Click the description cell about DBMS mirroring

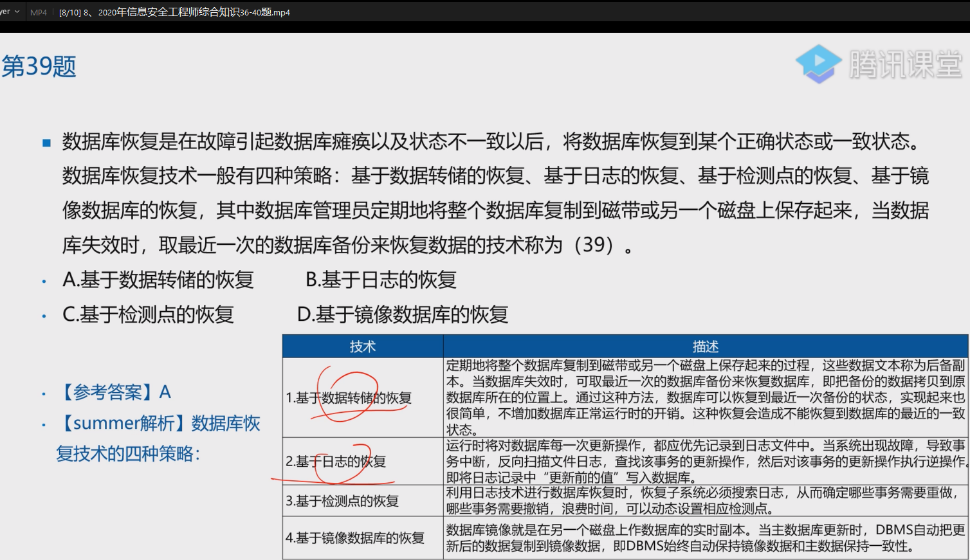click(706, 537)
